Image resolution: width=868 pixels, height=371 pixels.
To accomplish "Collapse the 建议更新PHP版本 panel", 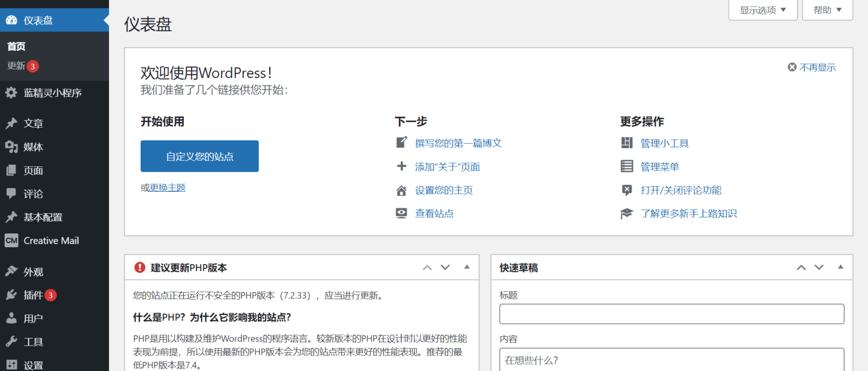I will point(467,267).
